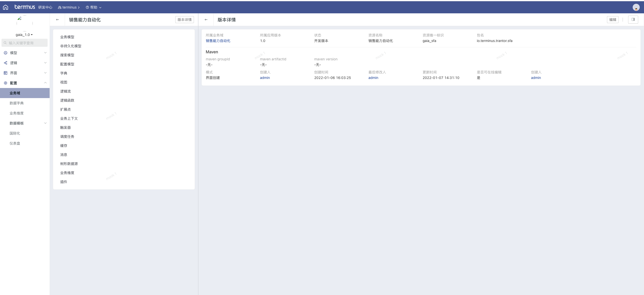
Task: Toggle the side panel layout icon
Action: coord(633,19)
